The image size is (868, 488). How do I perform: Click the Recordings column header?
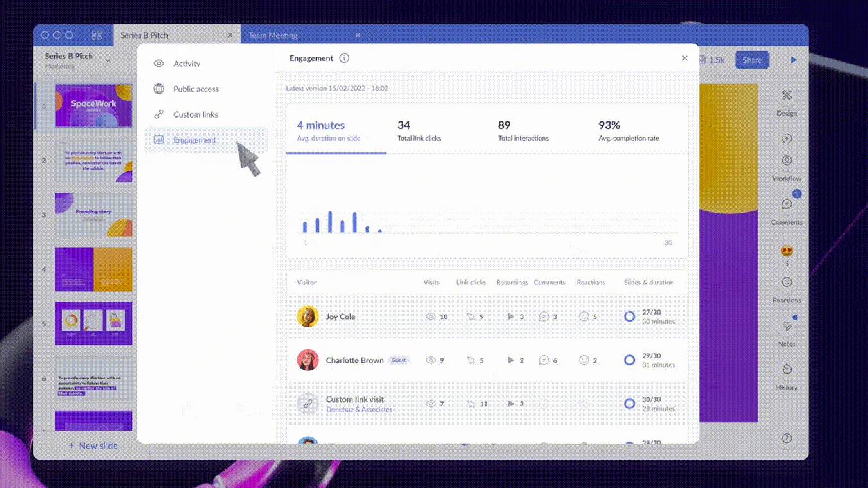512,283
